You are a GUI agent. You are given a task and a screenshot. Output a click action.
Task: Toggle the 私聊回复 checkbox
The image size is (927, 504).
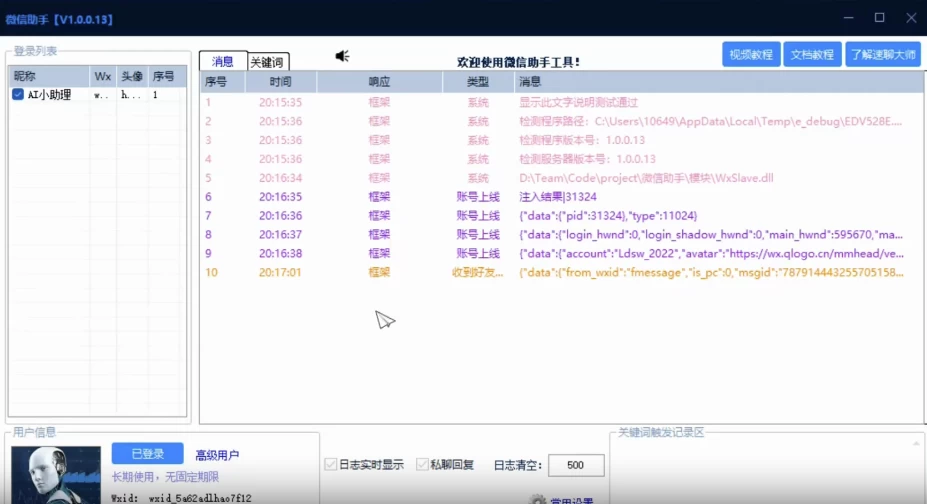pos(422,465)
